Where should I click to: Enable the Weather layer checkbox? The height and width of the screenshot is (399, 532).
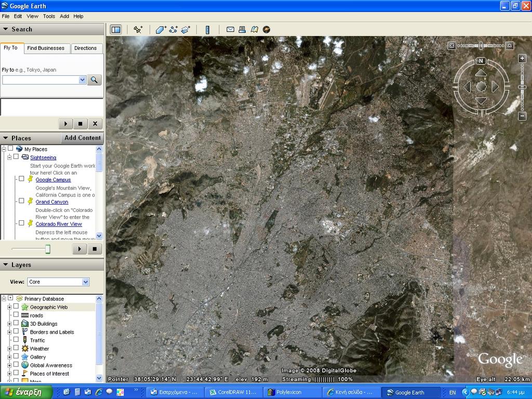click(x=16, y=348)
